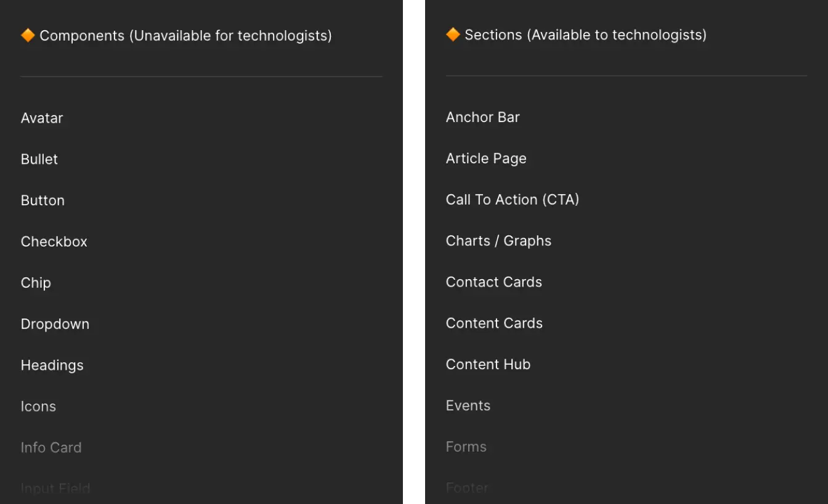The width and height of the screenshot is (828, 504).
Task: Click the orange diamond icon beside Sections
Action: coord(453,35)
